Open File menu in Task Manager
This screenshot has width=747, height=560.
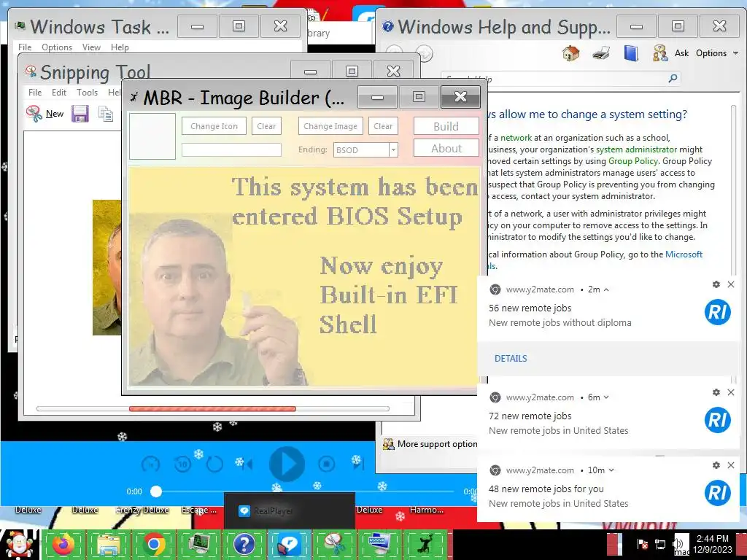(25, 47)
